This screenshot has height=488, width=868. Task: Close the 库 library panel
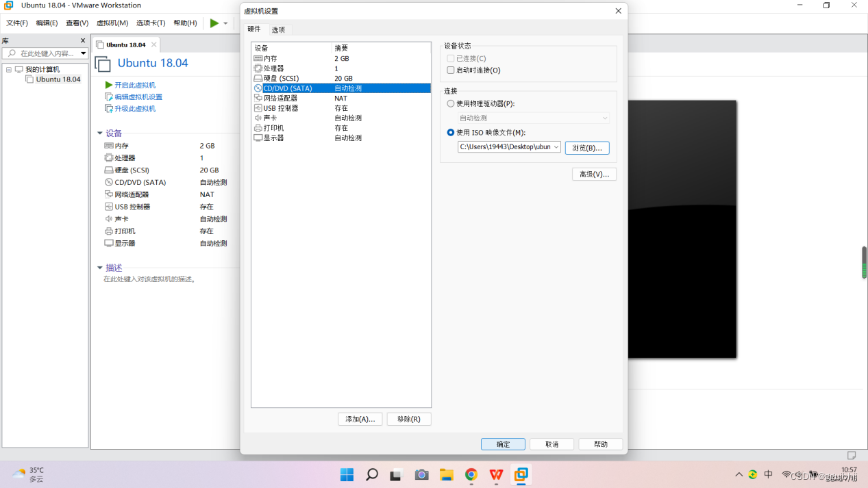[83, 40]
